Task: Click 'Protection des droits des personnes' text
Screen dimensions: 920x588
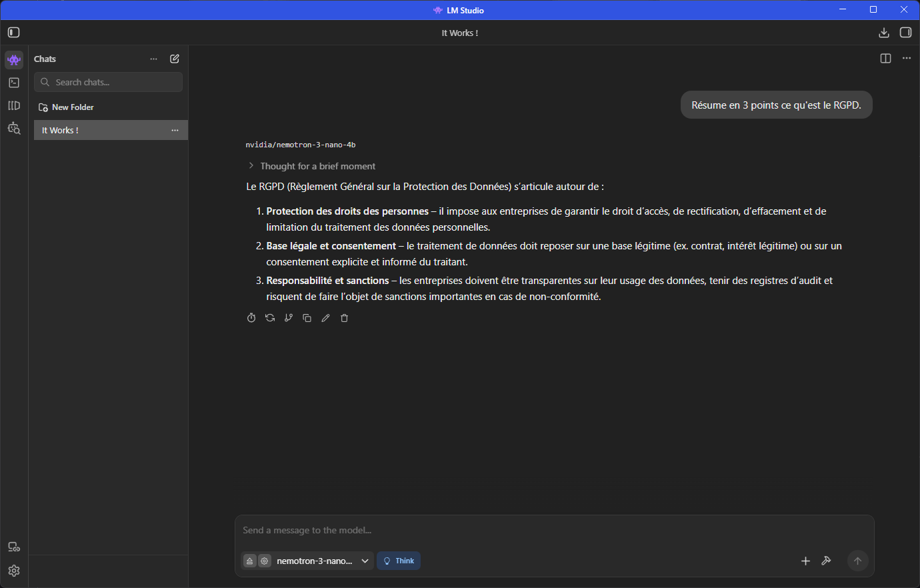Action: tap(347, 211)
